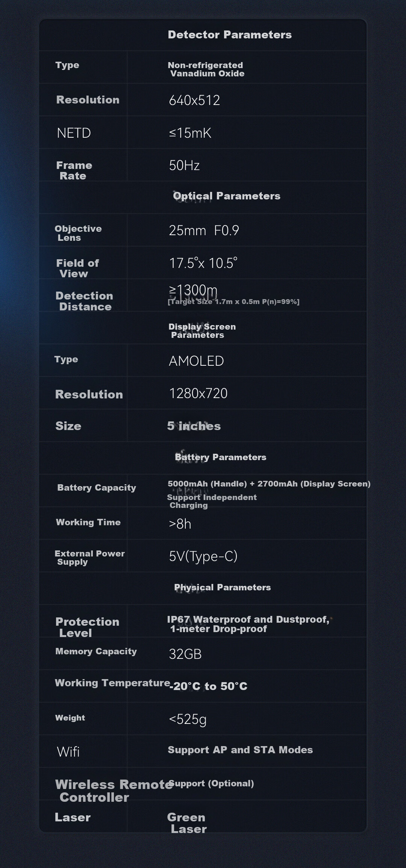This screenshot has width=406, height=868.
Task: Select the IP67 Waterproof and Dustproof text
Action: (248, 619)
